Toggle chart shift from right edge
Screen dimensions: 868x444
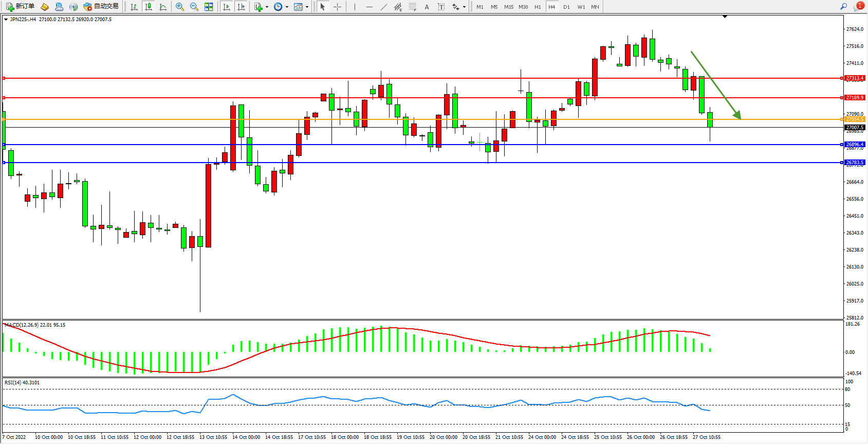241,7
